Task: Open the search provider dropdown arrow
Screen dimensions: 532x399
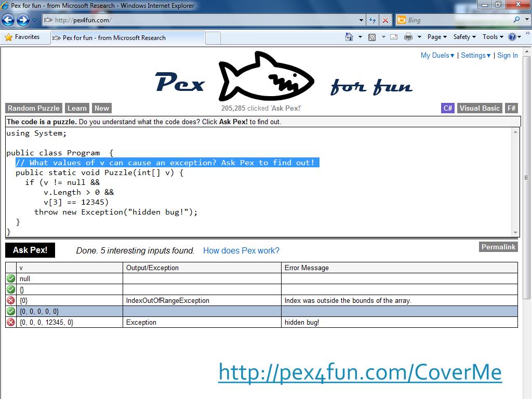Action: 527,20
